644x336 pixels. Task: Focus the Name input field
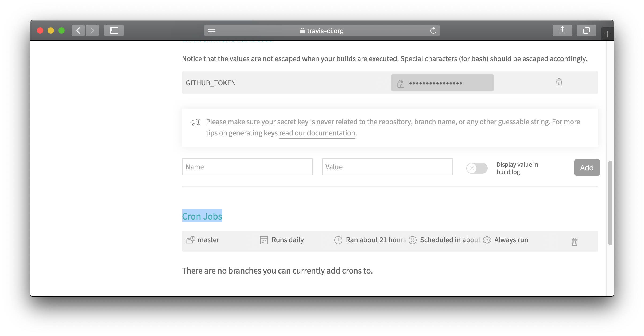[x=247, y=167]
